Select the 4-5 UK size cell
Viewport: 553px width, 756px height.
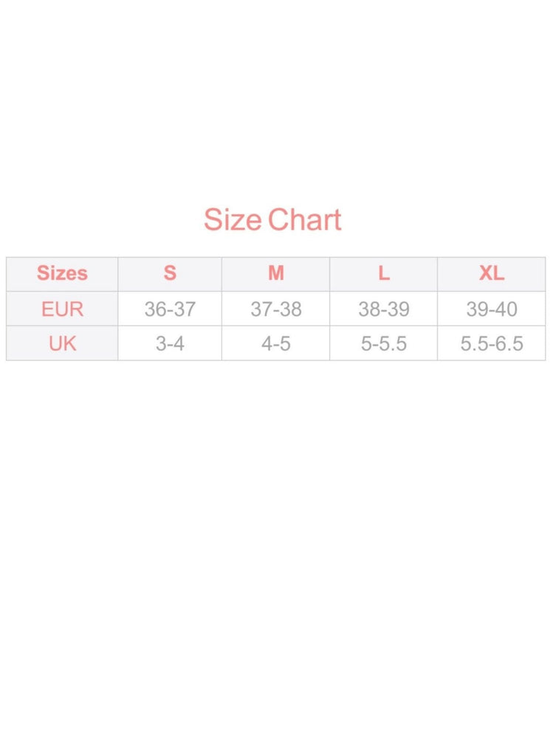coord(276,343)
